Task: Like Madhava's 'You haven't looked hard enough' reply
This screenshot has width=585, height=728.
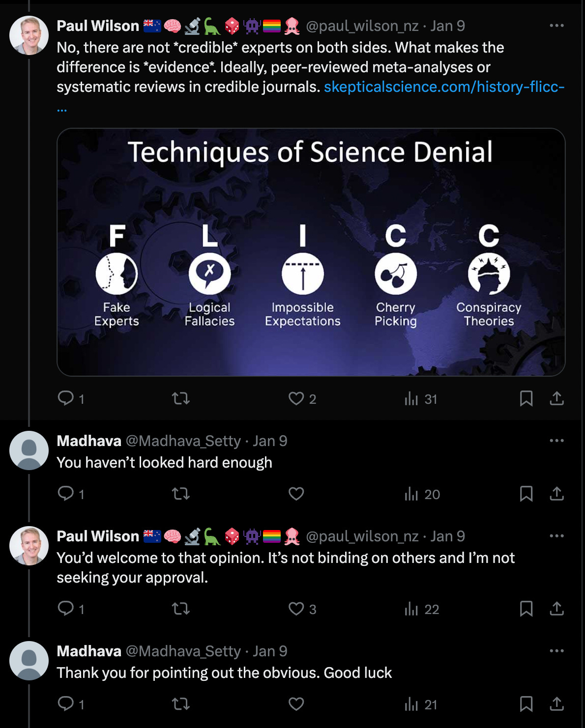Action: point(296,494)
